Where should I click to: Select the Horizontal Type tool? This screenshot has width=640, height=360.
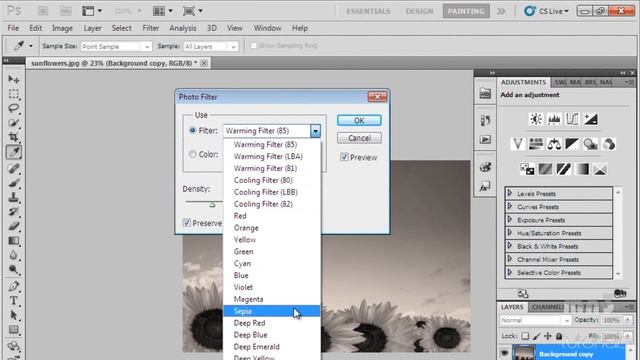[x=13, y=300]
